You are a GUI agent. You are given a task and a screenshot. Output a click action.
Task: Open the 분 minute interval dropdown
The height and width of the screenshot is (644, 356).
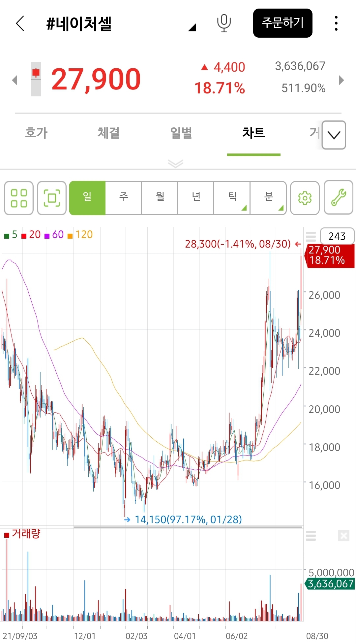tap(268, 198)
